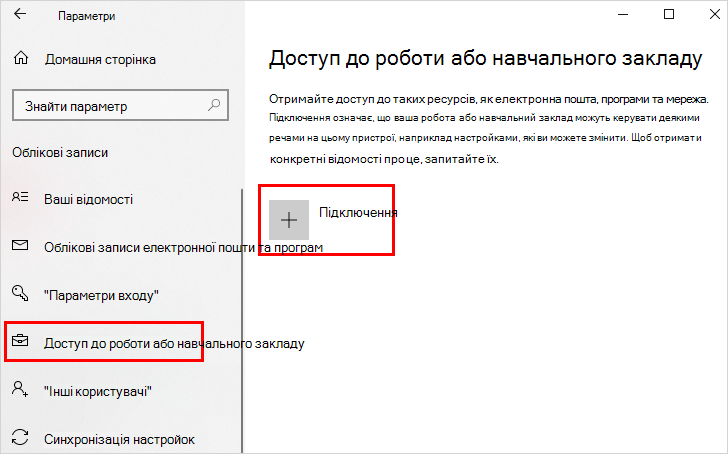Click the Облікові записи section heading
This screenshot has height=454, width=728.
(x=60, y=152)
